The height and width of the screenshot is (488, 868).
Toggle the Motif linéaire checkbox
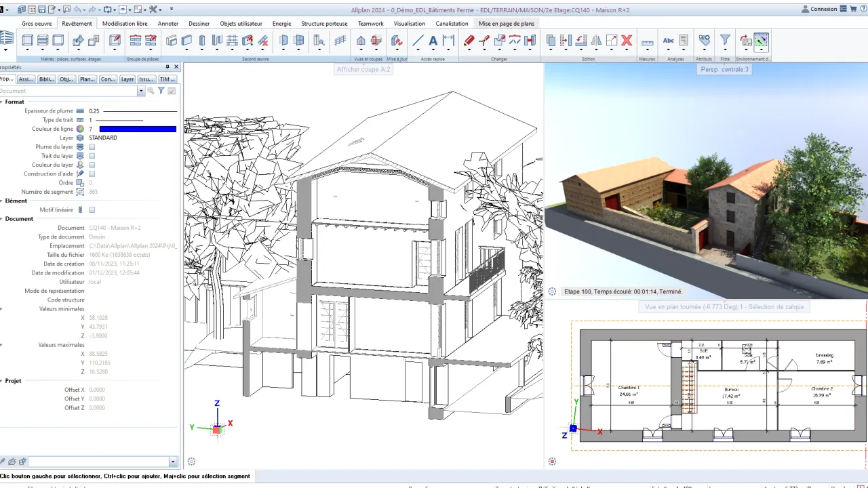tap(92, 209)
